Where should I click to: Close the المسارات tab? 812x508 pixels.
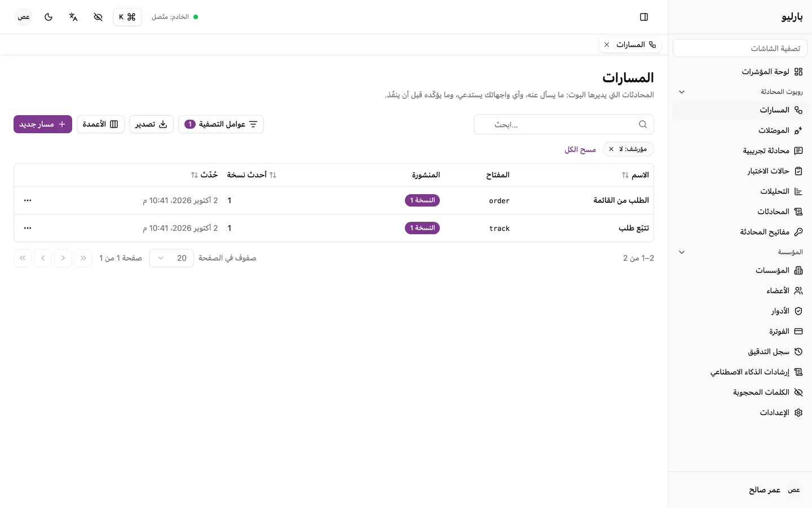point(607,45)
